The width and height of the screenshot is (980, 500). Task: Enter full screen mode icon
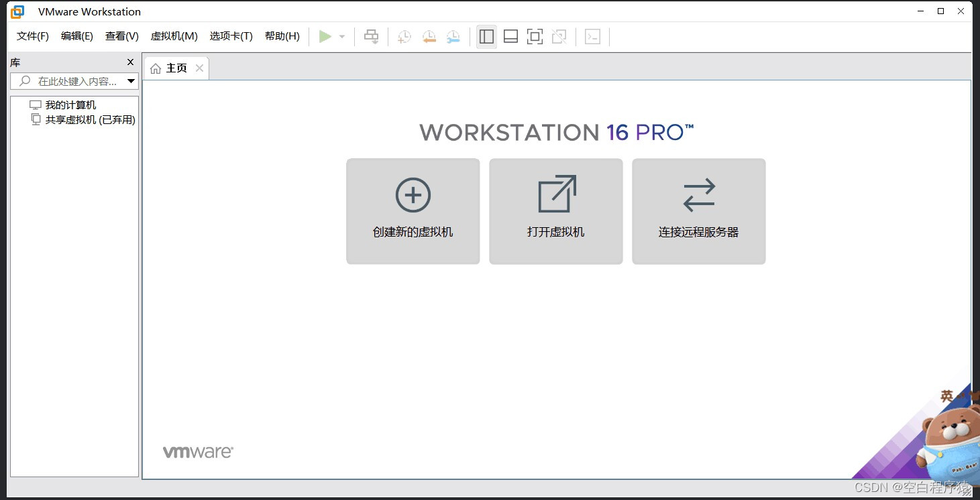click(x=535, y=36)
